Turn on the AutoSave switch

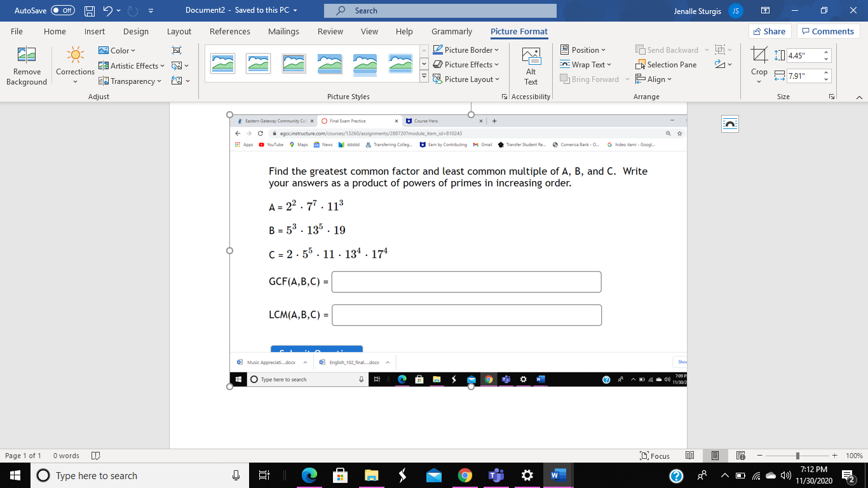click(x=63, y=11)
